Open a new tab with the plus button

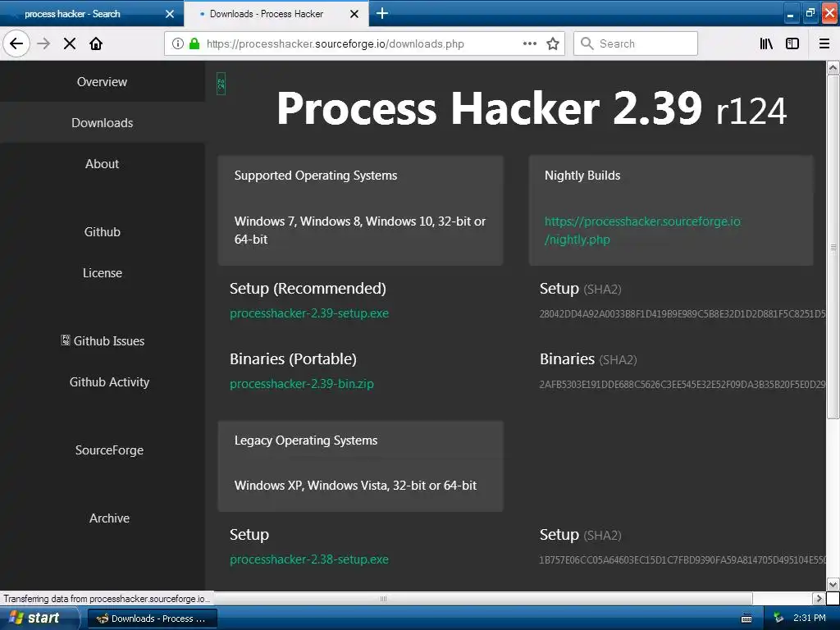pos(382,13)
